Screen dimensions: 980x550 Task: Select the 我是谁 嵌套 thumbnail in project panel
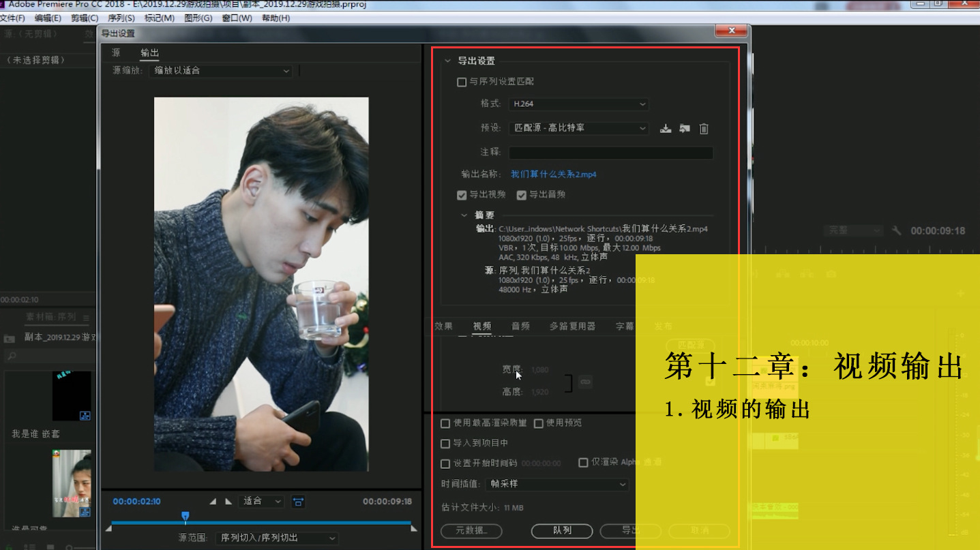tap(72, 396)
